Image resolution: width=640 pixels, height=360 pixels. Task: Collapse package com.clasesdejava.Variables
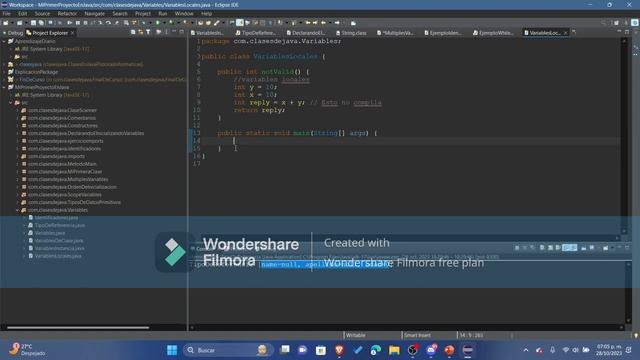point(18,210)
